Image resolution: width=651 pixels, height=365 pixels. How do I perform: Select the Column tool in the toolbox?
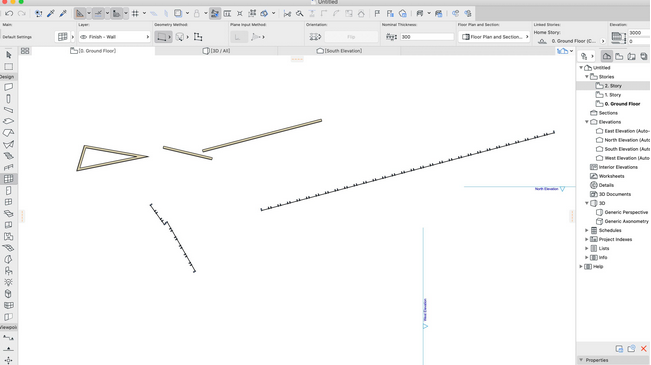(8, 99)
